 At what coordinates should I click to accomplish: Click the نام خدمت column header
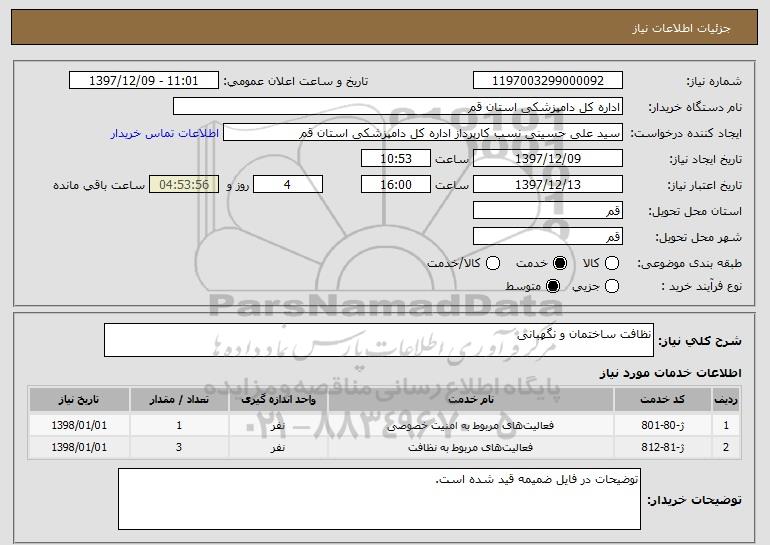pos(471,399)
